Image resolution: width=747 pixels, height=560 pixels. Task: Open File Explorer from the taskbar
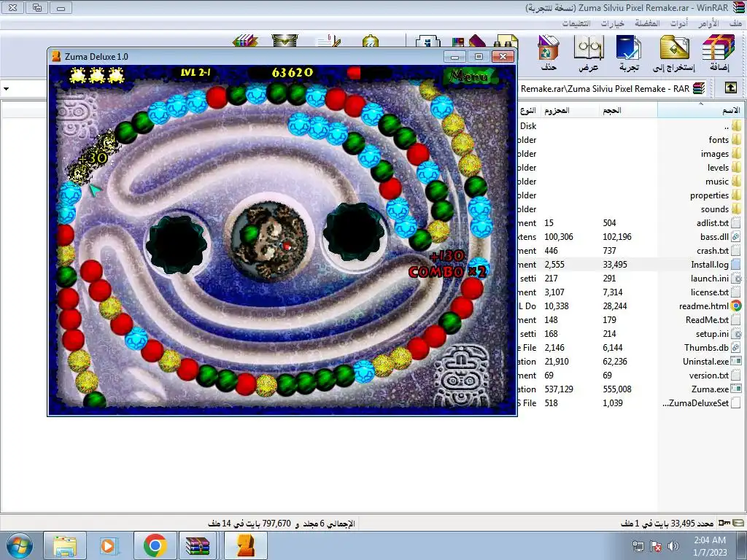65,545
